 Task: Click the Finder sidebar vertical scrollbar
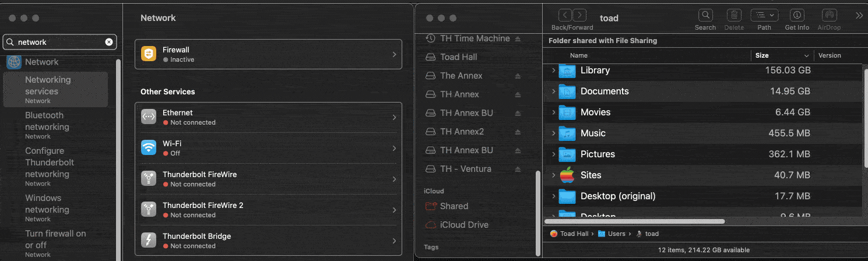tap(537, 212)
